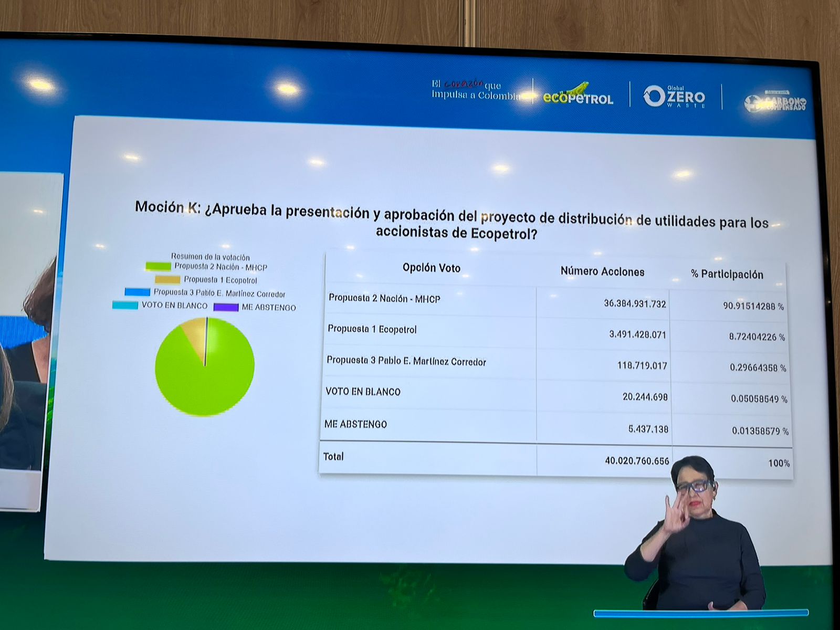The image size is (840, 630).
Task: Click the value 36.384.931.732
Action: point(635,303)
